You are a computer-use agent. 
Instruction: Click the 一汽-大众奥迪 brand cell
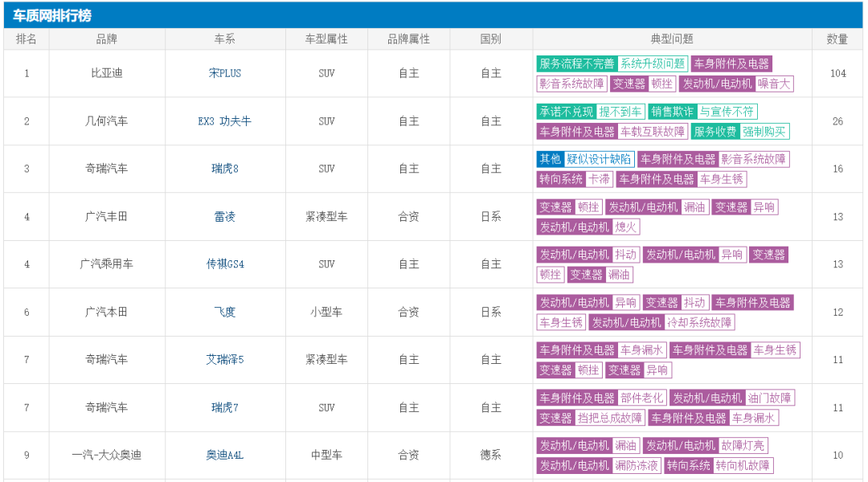[x=107, y=455]
